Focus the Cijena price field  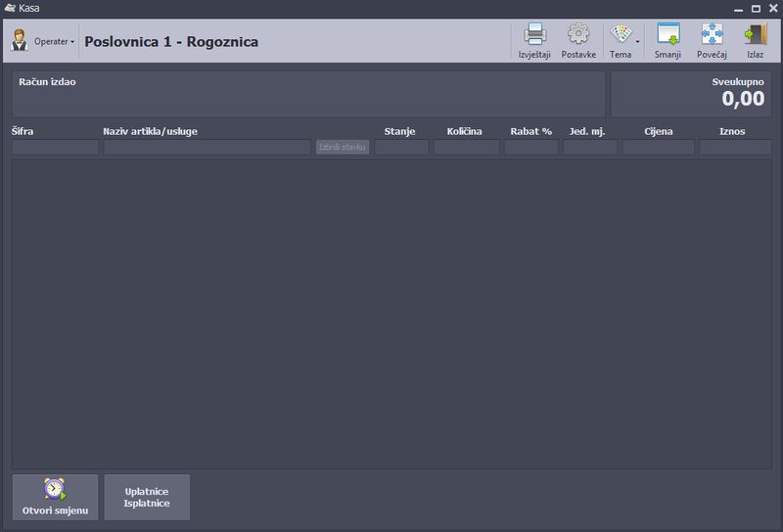pos(658,147)
